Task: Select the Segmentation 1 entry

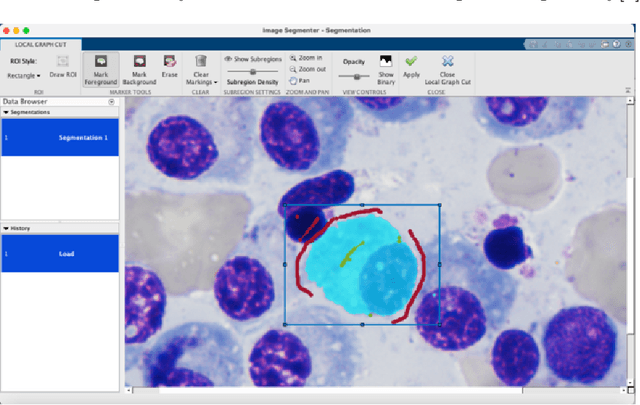Action: (x=60, y=138)
